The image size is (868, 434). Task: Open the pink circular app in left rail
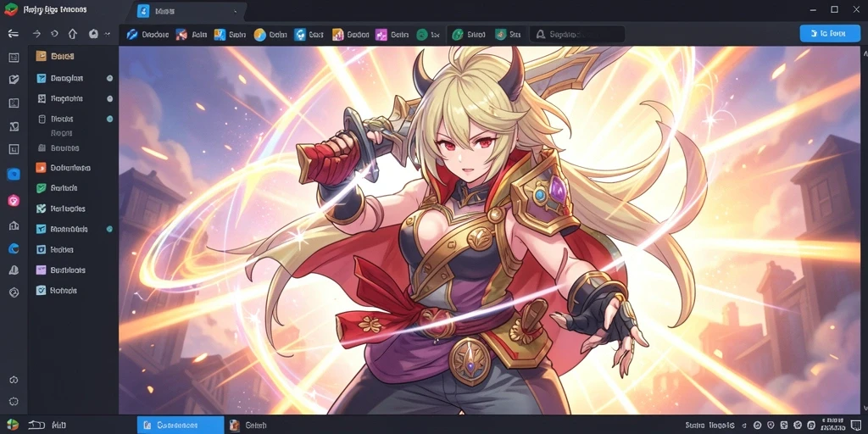coord(14,200)
